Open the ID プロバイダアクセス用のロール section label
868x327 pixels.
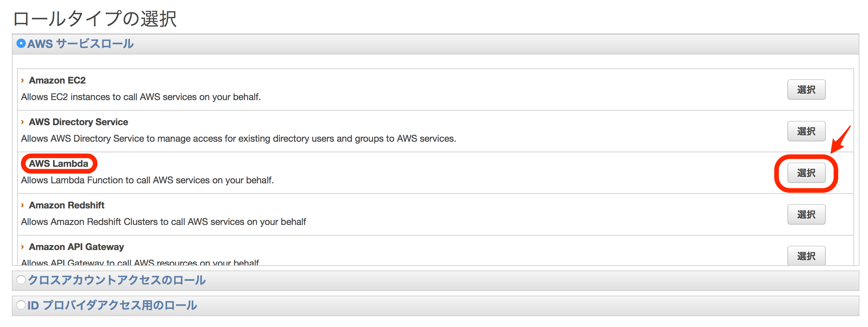click(x=112, y=305)
